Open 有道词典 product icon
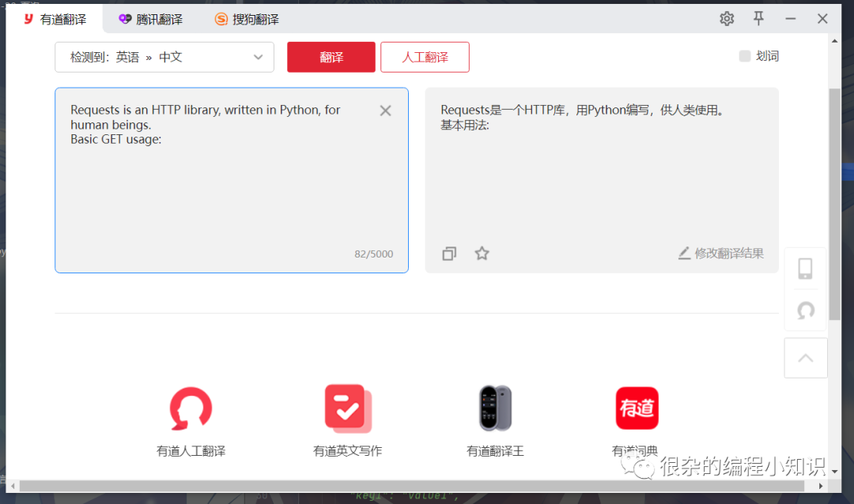This screenshot has height=504, width=854. click(x=637, y=408)
